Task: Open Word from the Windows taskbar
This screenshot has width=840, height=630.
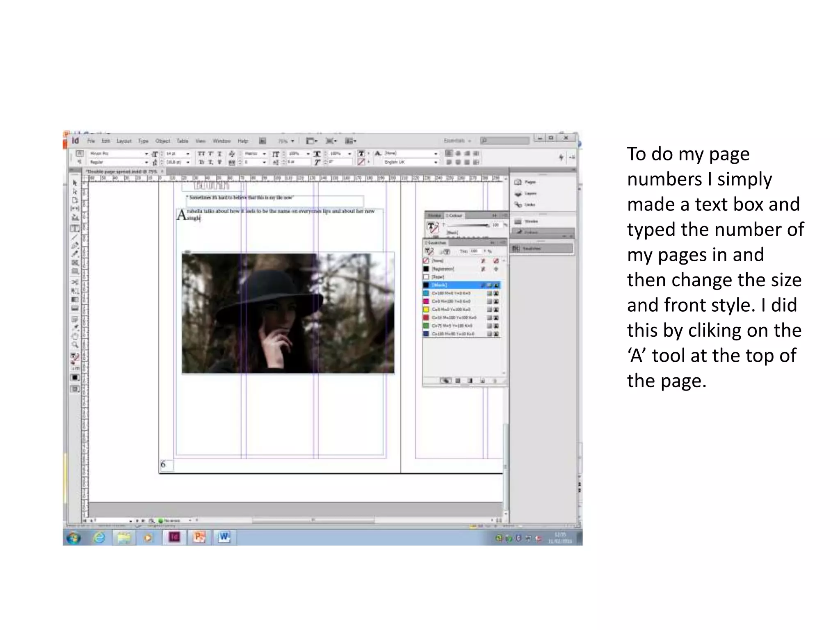Action: [x=224, y=537]
